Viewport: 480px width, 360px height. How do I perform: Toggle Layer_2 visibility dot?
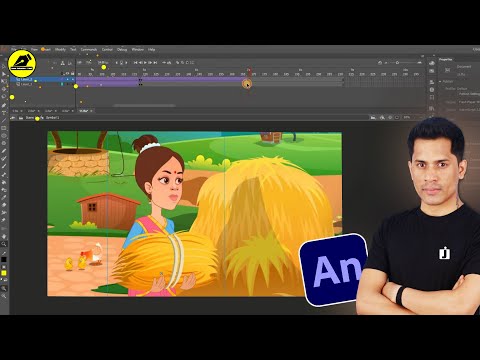tap(67, 80)
